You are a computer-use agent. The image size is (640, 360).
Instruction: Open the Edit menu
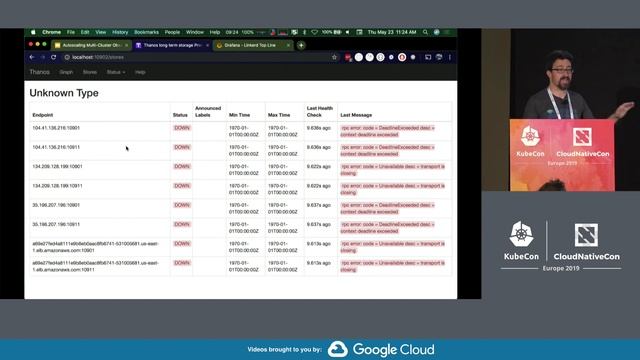[x=85, y=32]
